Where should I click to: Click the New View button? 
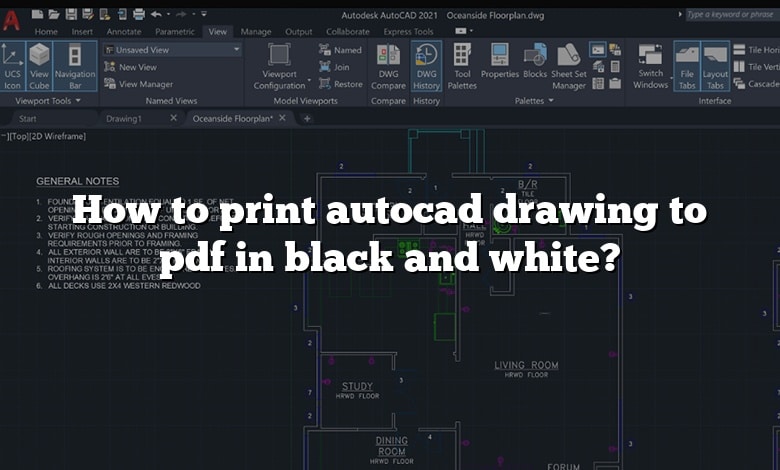tap(137, 67)
